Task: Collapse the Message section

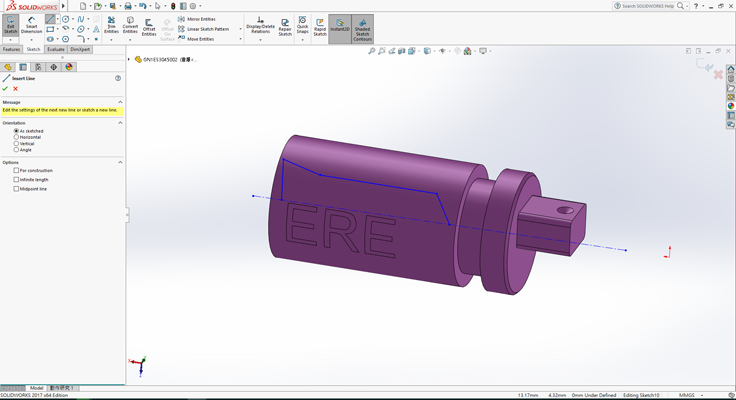Action: (120, 102)
